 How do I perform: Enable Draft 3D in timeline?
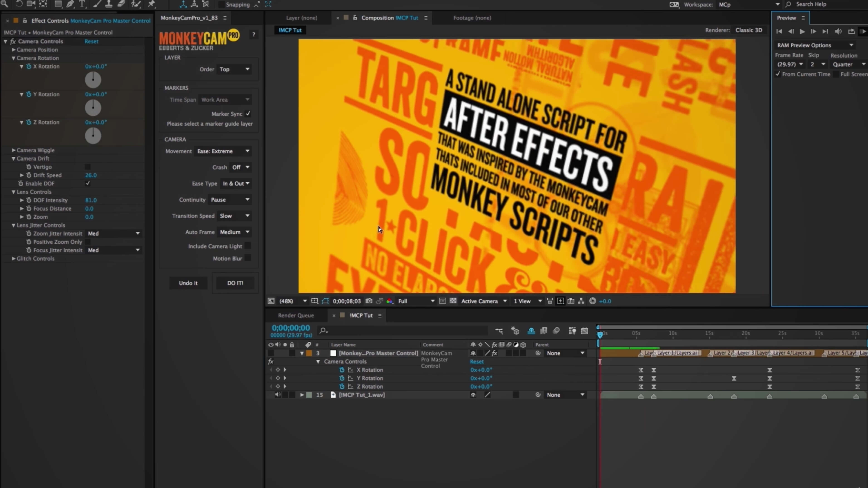(515, 331)
